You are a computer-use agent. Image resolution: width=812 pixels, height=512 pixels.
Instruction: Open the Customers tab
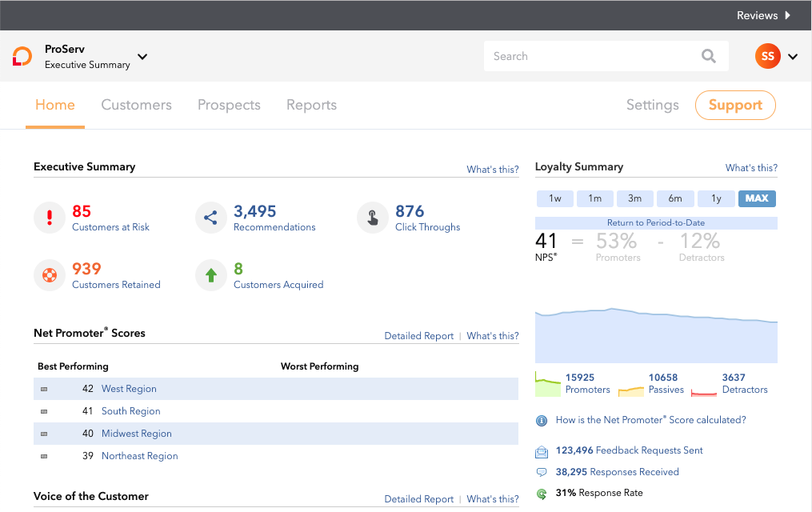(x=136, y=105)
